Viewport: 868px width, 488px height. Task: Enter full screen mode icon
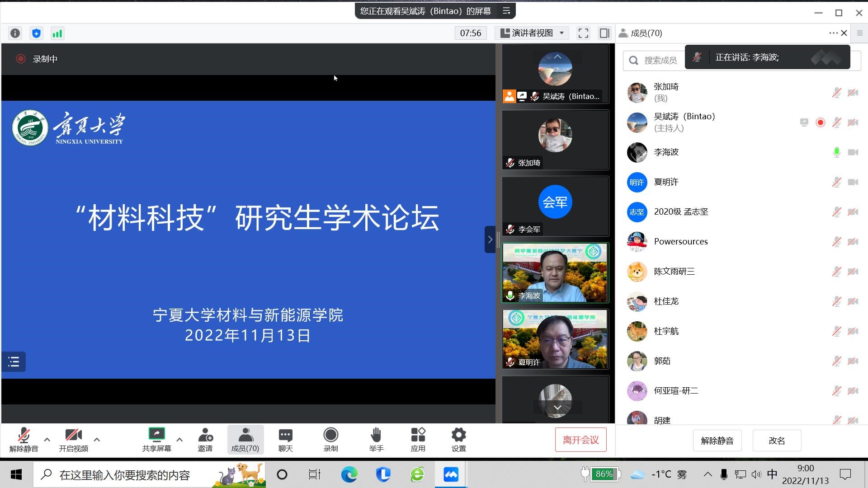[583, 33]
